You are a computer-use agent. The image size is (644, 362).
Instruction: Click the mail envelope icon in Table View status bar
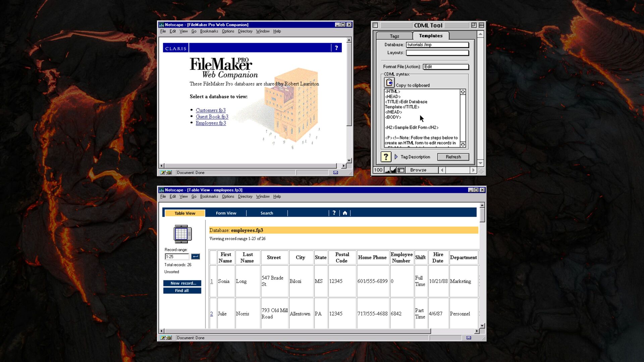[x=469, y=338]
